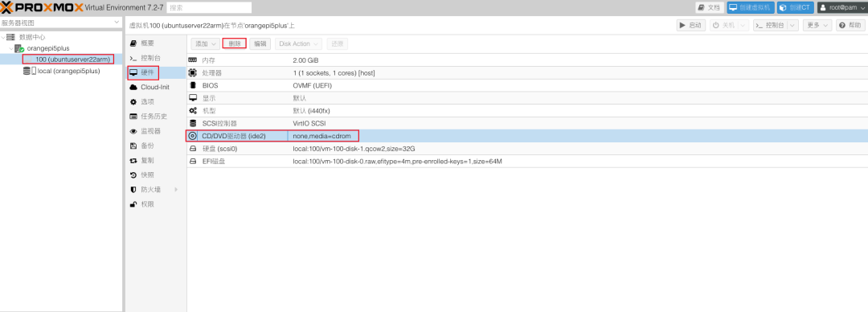The height and width of the screenshot is (312, 868).
Task: Open the 概要 summary icon tab
Action: [x=133, y=43]
